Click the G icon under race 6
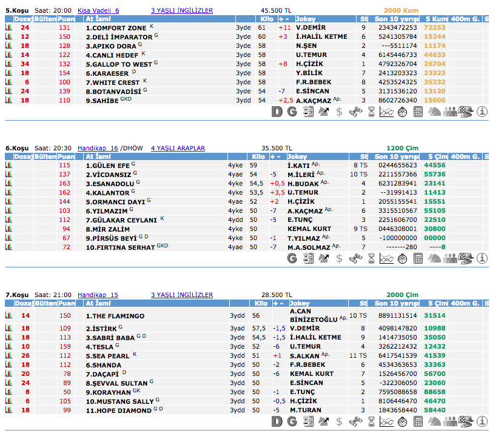The height and width of the screenshot is (439, 504). 292,258
